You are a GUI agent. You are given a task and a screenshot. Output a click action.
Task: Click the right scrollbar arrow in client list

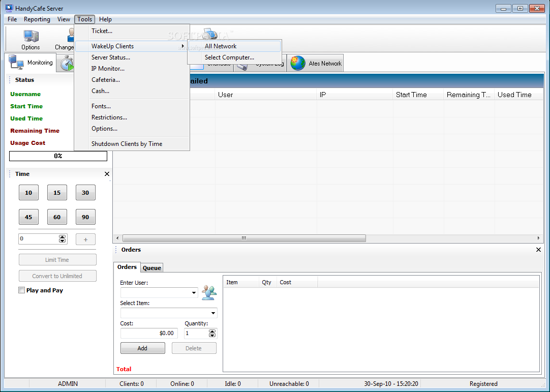pos(538,238)
